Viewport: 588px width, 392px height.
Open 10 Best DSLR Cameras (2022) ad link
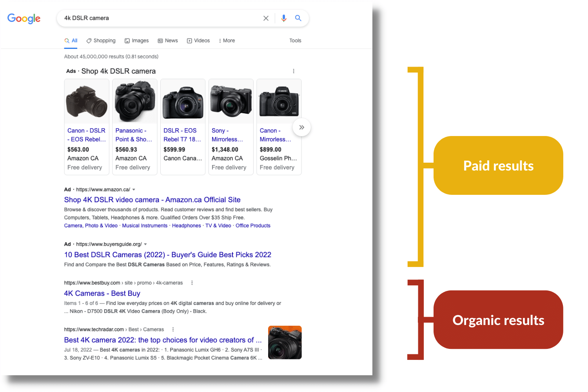click(x=168, y=255)
